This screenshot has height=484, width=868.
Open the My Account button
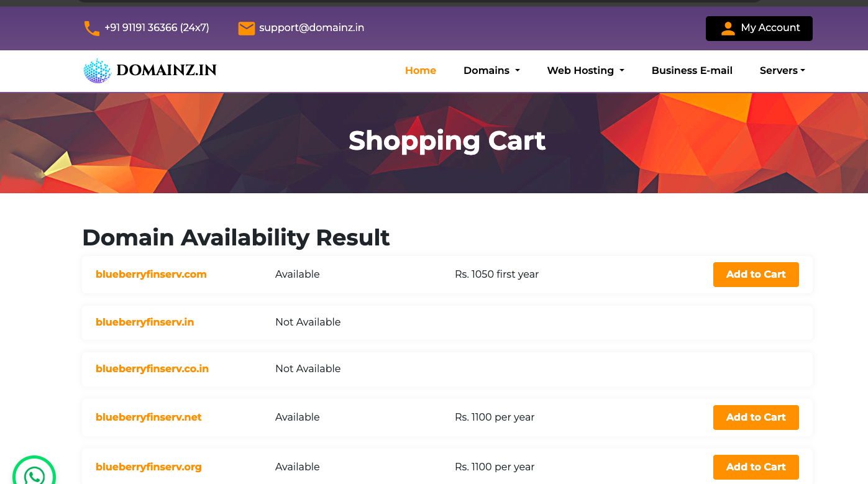point(759,28)
